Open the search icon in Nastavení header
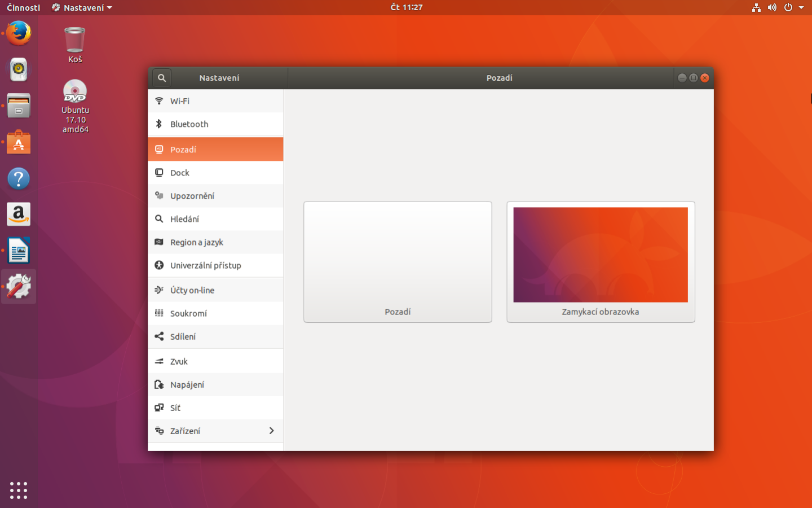The width and height of the screenshot is (812, 508). coord(161,77)
